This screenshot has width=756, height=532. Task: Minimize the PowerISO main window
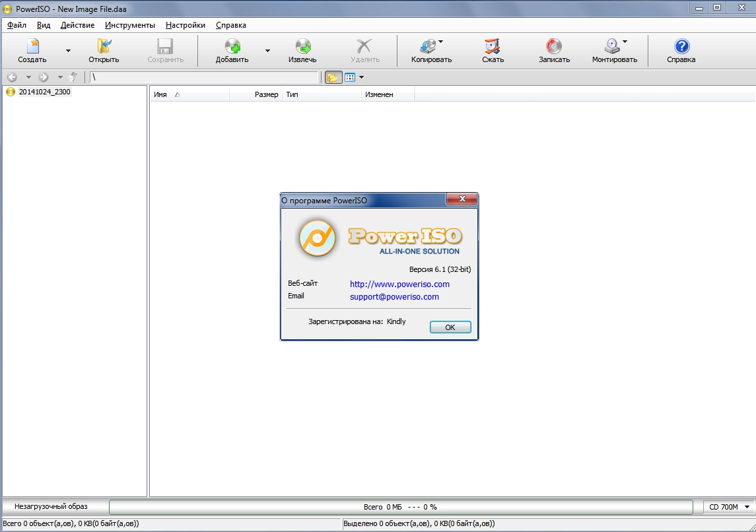click(x=699, y=8)
